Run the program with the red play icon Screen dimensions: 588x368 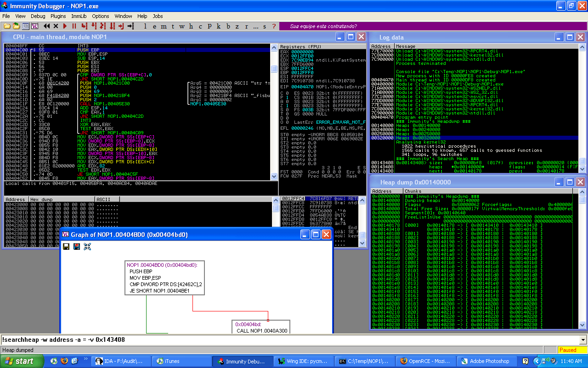click(65, 26)
